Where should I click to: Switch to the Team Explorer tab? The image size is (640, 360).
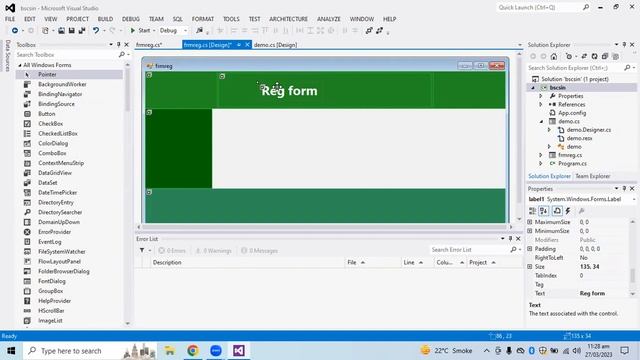click(593, 176)
